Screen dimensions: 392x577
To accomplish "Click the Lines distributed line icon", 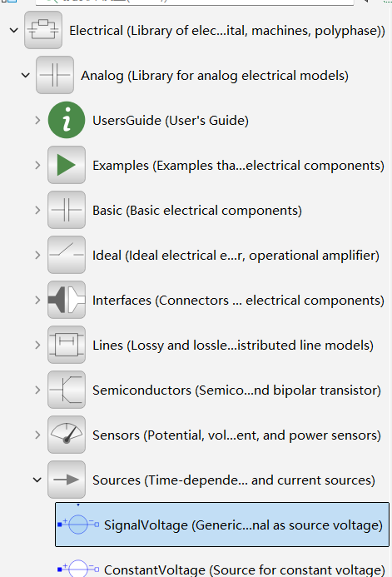I will pos(67,345).
